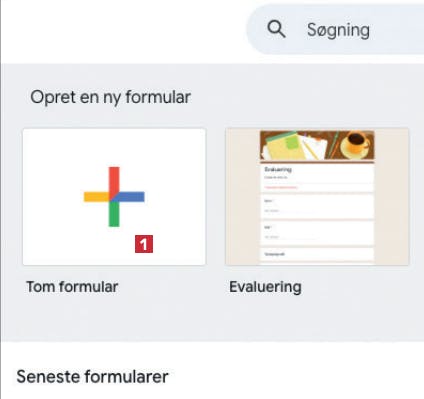The height and width of the screenshot is (399, 424).
Task: Select the Tom formular label
Action: [x=72, y=287]
